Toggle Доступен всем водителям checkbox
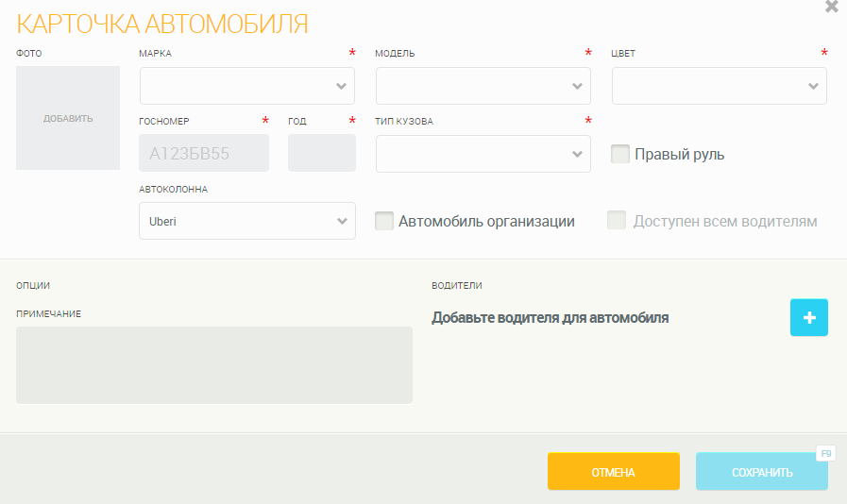 click(x=617, y=221)
